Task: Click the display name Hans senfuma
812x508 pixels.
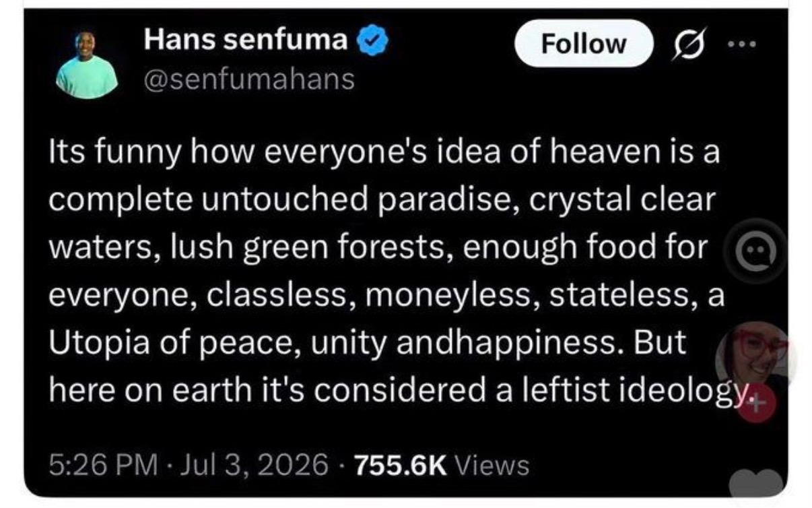Action: point(246,42)
